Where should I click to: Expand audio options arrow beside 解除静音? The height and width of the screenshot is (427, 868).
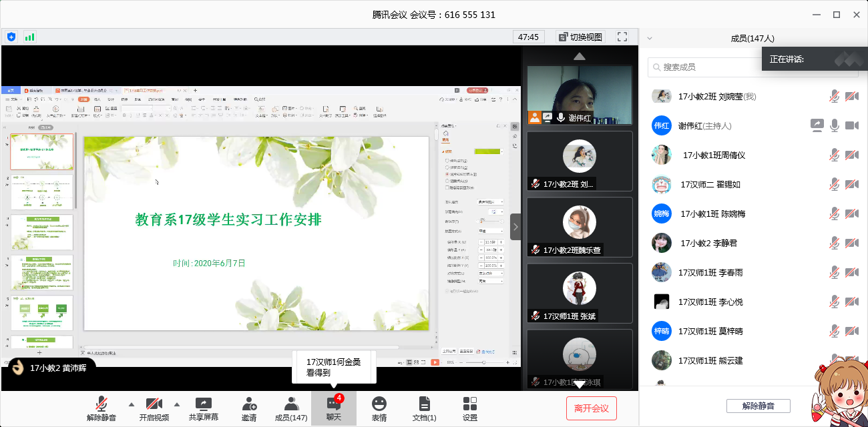pyautogui.click(x=131, y=404)
